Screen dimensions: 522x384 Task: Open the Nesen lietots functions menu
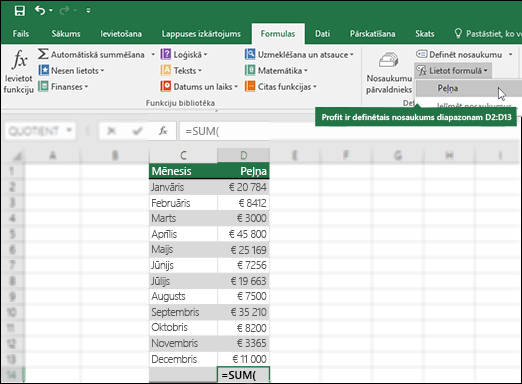click(71, 70)
